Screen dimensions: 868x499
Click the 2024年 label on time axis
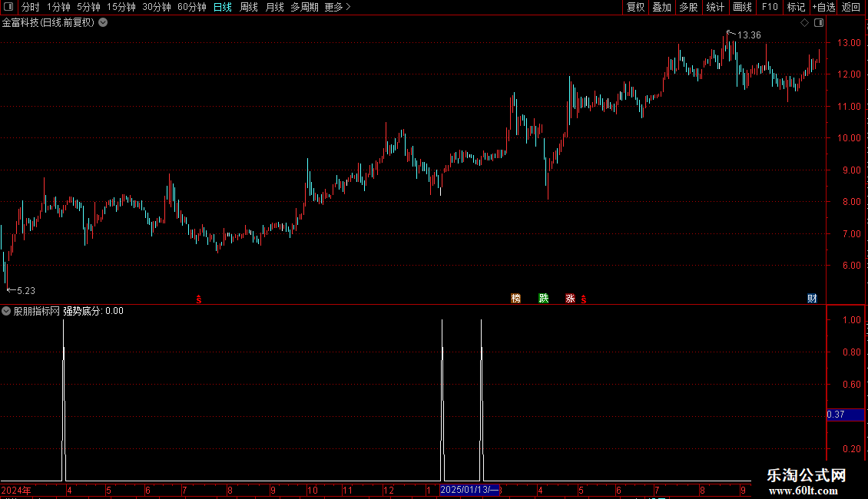click(16, 490)
